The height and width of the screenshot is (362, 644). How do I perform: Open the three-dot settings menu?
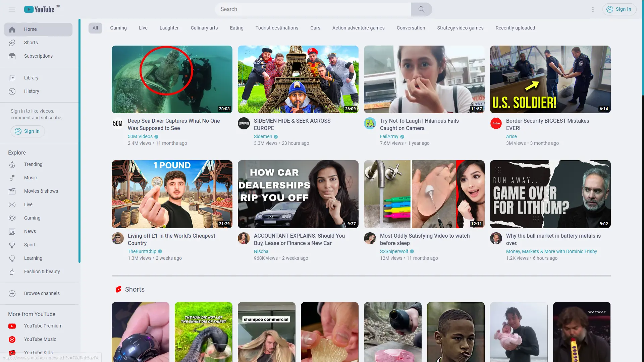593,9
